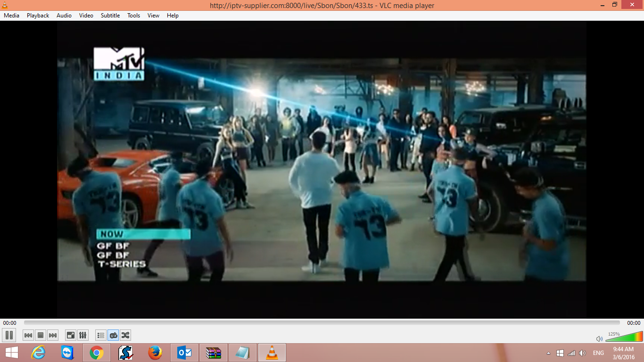Toggle fullscreen video mode

[71, 335]
